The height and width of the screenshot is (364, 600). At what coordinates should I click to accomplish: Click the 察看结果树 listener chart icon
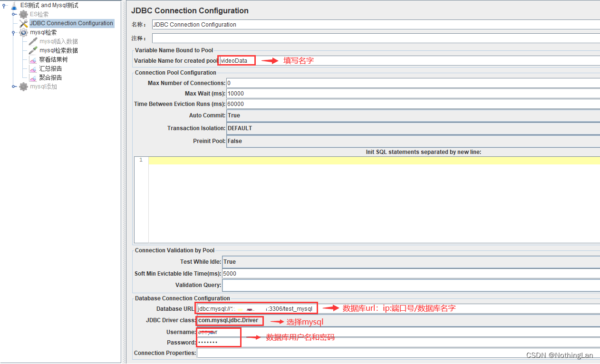pyautogui.click(x=33, y=59)
